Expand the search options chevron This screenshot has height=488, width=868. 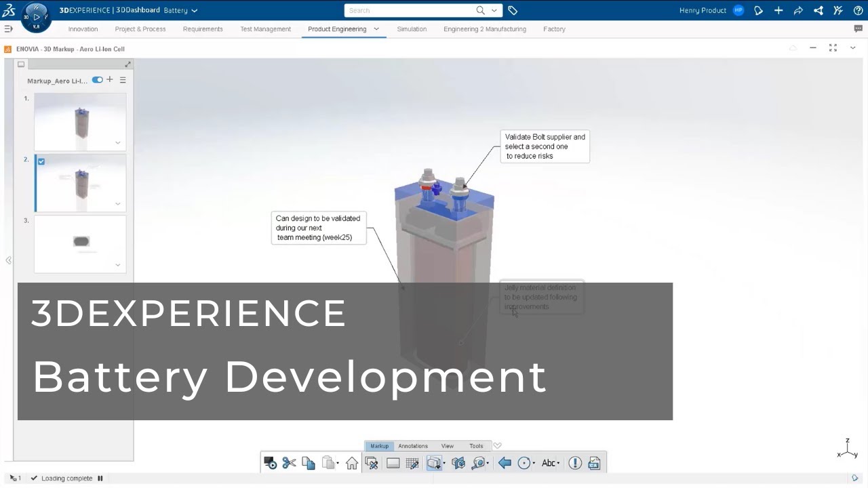[x=494, y=10]
